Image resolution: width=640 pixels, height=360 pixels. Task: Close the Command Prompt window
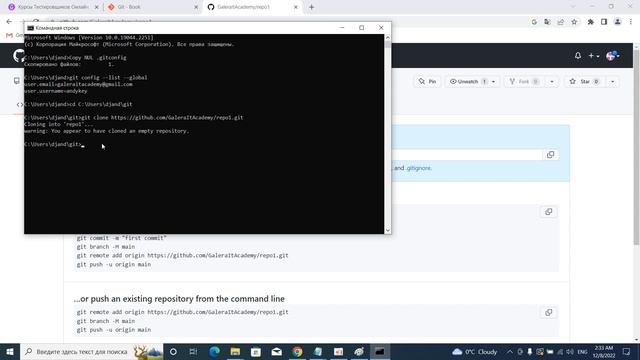381,28
